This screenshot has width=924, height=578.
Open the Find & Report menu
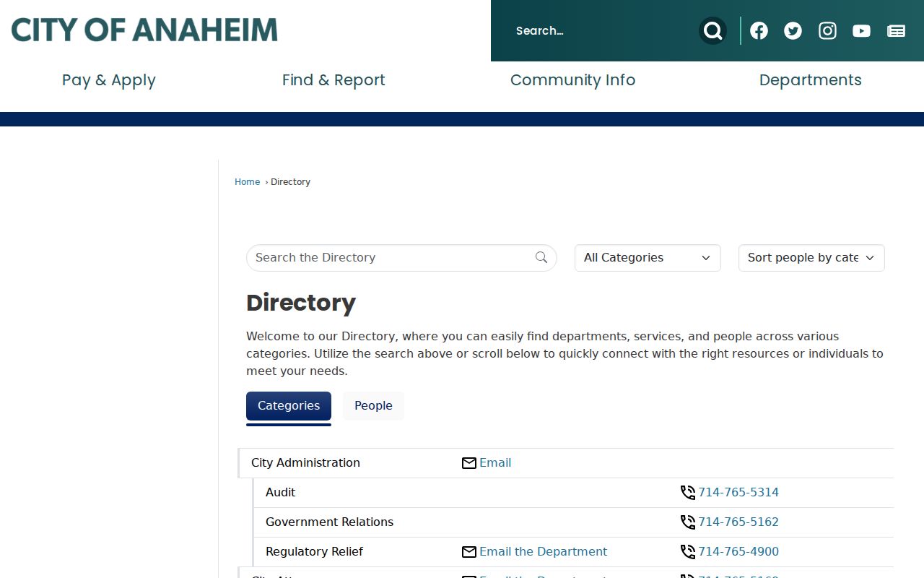click(x=334, y=80)
